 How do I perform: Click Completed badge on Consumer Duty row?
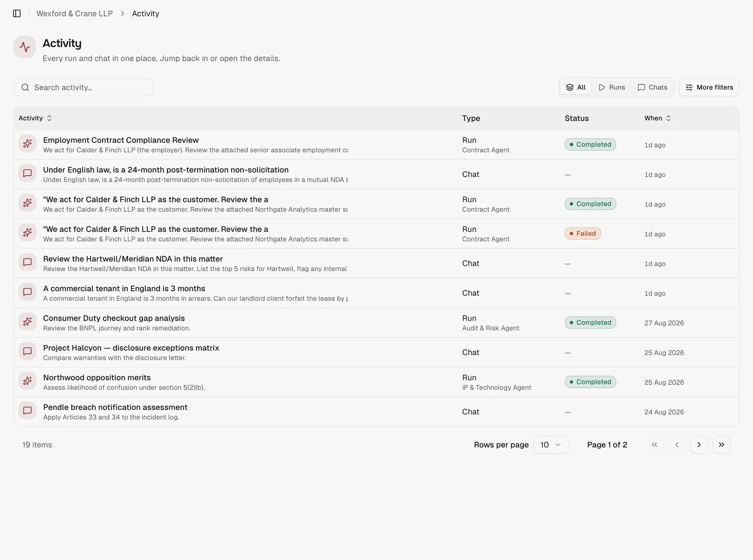[x=590, y=323]
